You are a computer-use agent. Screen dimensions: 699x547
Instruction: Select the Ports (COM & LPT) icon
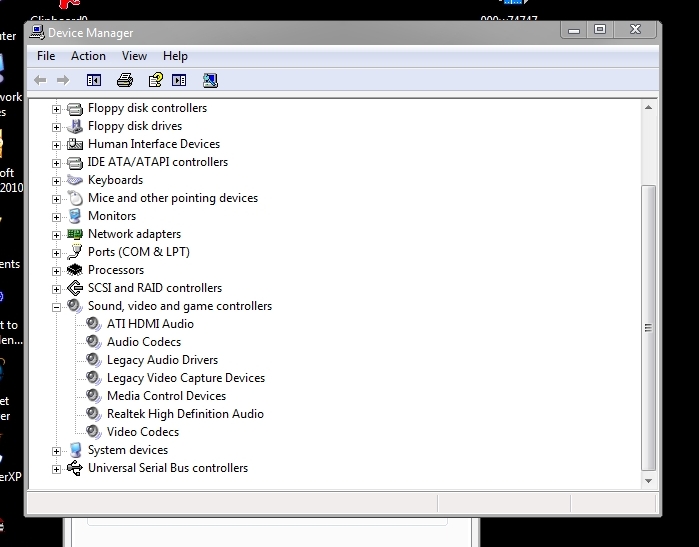point(75,252)
